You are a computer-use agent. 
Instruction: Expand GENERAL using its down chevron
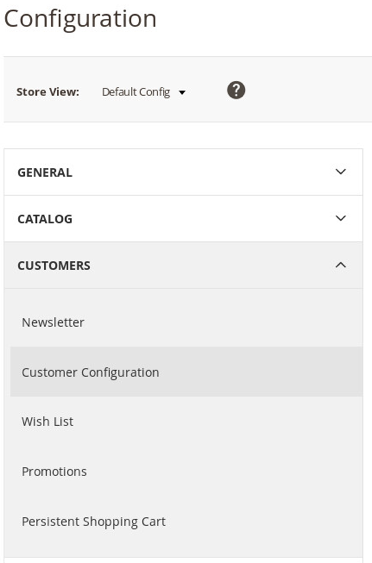click(340, 172)
